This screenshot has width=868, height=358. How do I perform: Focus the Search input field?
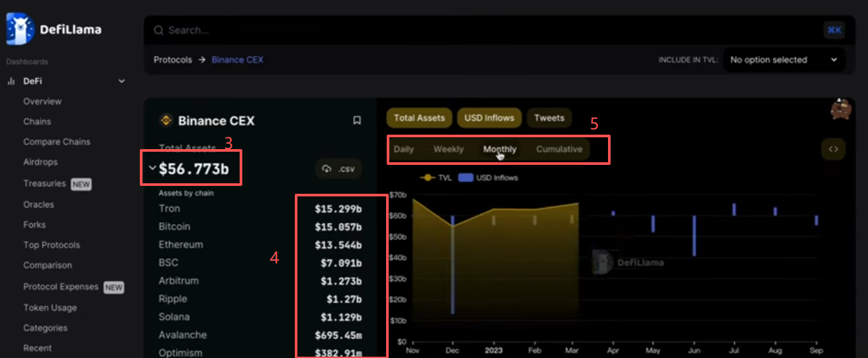coord(486,30)
